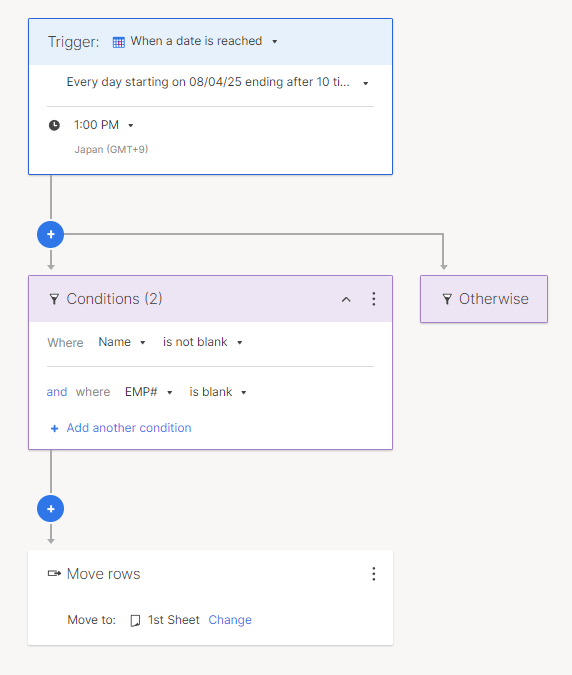Click the filter icon in the Conditions header
The image size is (572, 675).
coord(54,299)
